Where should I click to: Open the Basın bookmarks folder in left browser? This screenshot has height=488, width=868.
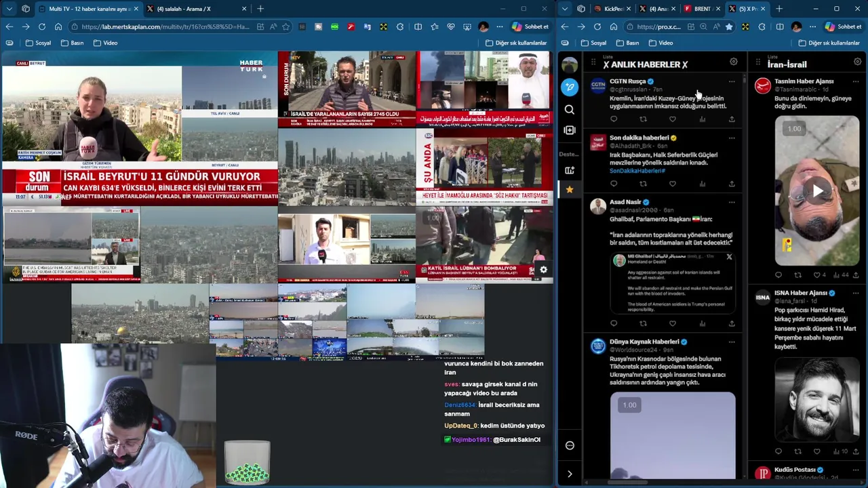pyautogui.click(x=73, y=43)
